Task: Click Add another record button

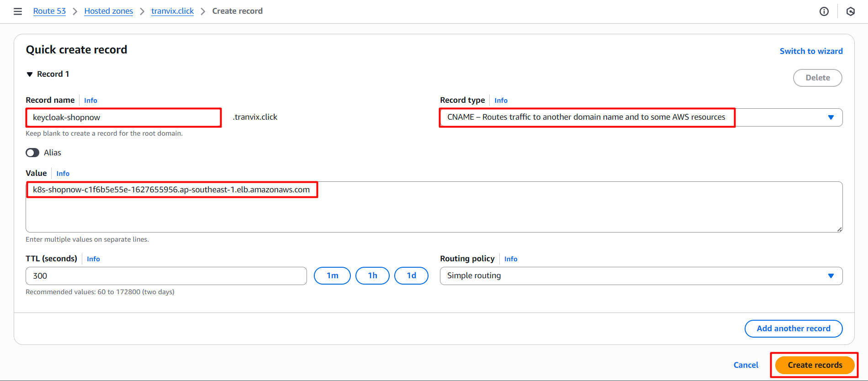Action: click(793, 328)
